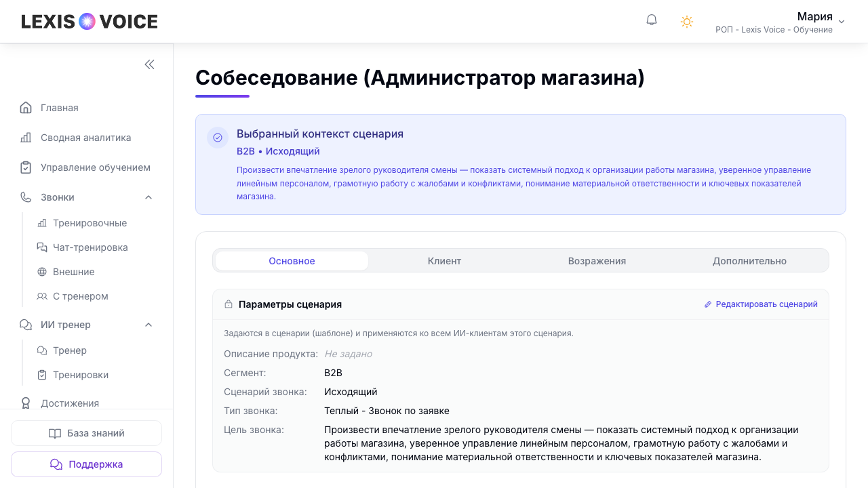
Task: Click the Собеседование page heading
Action: (420, 78)
